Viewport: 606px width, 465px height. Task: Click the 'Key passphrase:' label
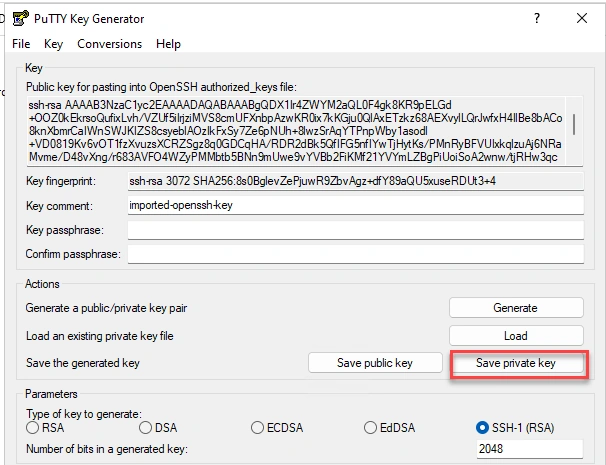[x=65, y=230]
